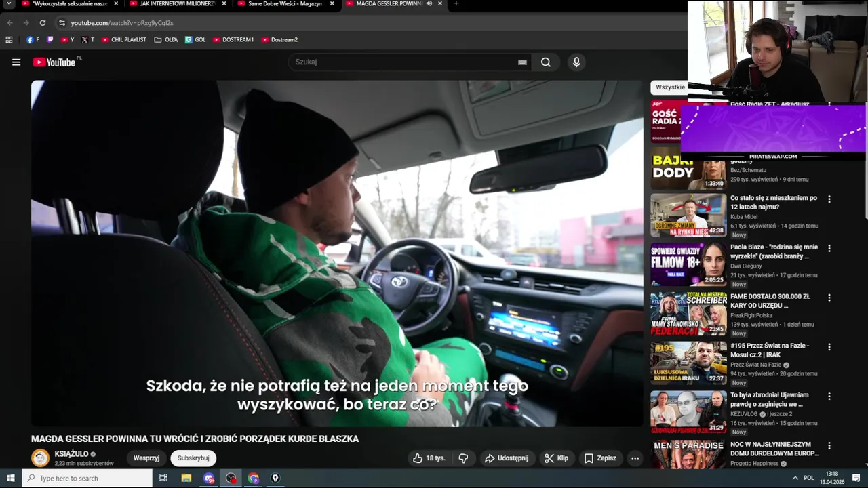Screen dimensions: 868x488
Task: Click the youtube.com address bar URL
Action: click(x=122, y=23)
